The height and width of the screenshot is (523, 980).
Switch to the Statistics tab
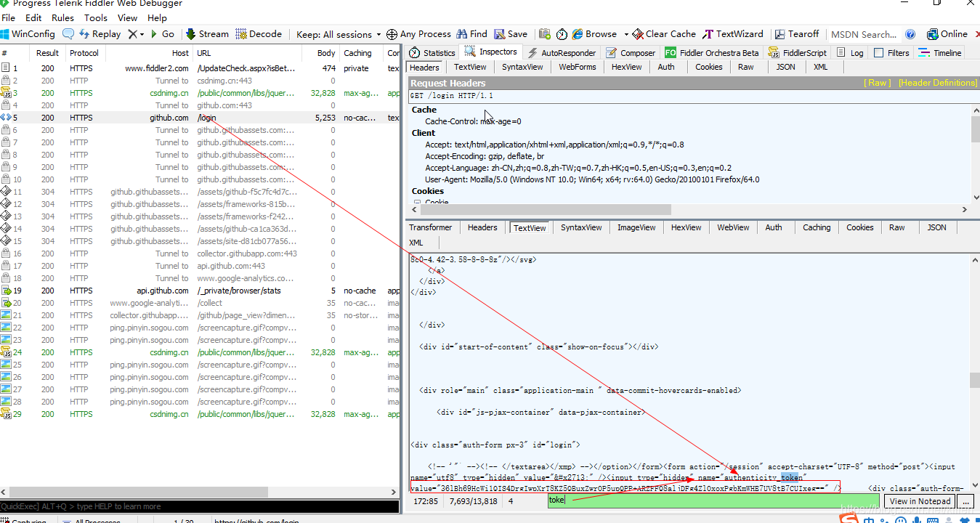coord(432,52)
